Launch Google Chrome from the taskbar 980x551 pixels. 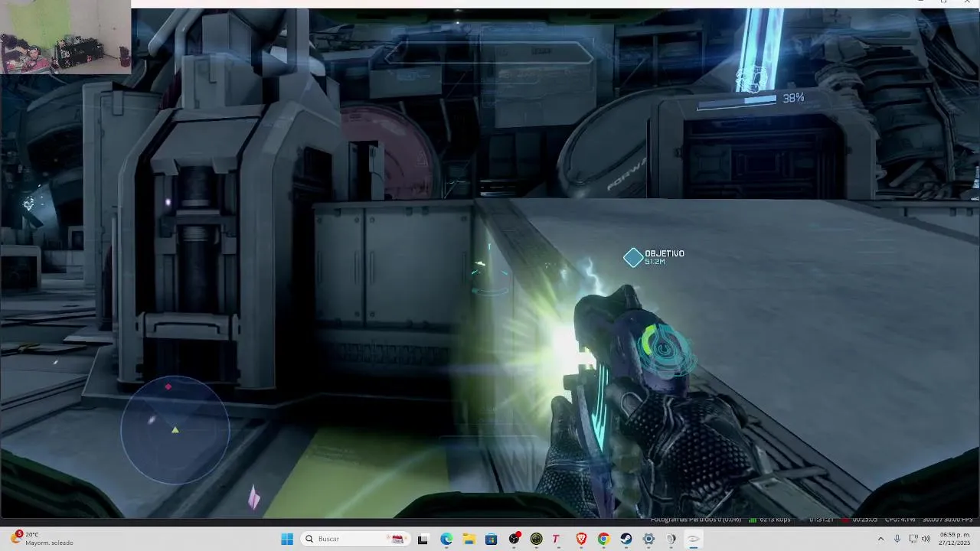coord(603,539)
